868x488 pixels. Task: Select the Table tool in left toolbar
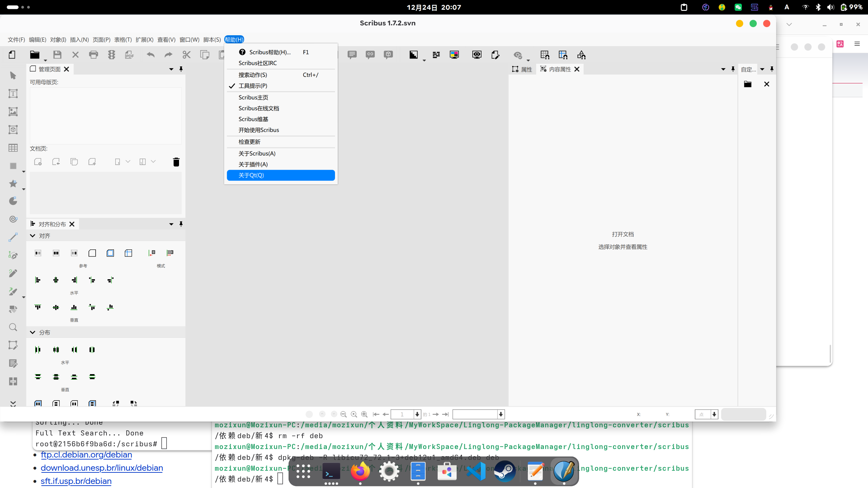click(13, 148)
